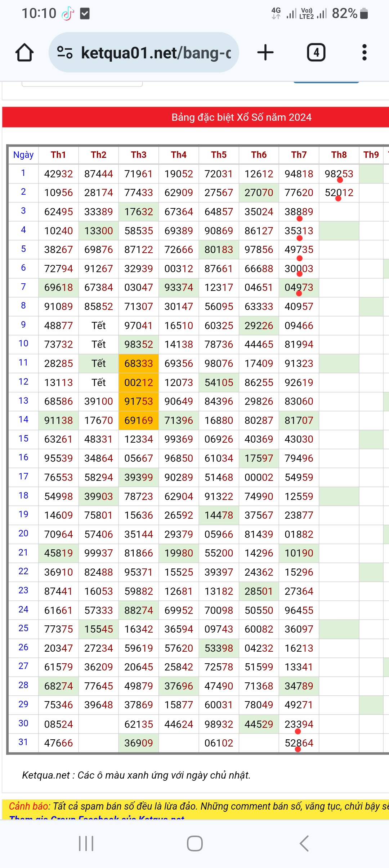Click the Ngày column header

[x=23, y=155]
